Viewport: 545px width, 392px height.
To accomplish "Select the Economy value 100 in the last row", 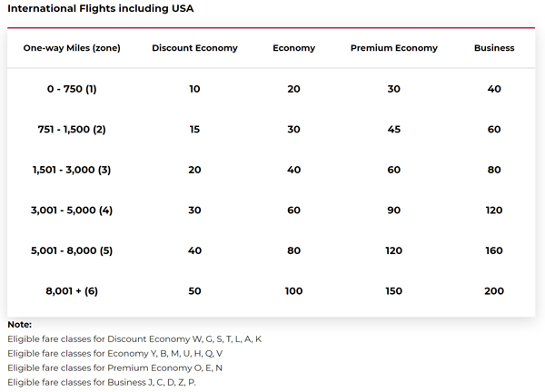I will point(293,291).
